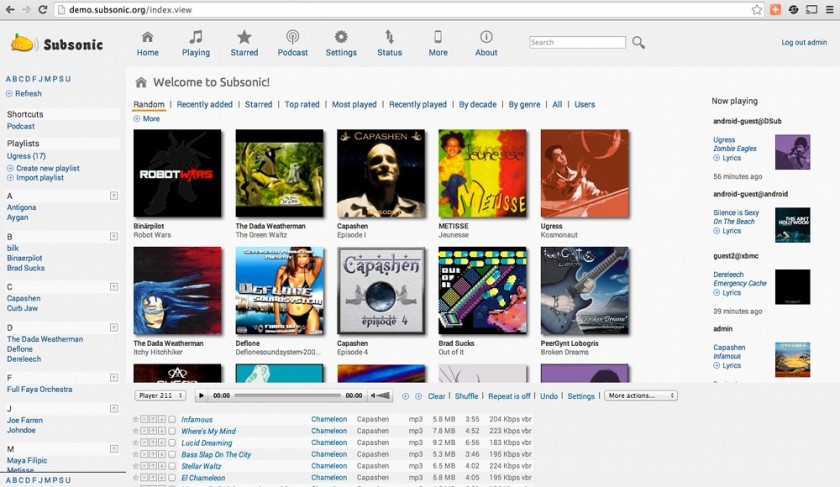
Task: Select the By genre tab
Action: [x=523, y=104]
